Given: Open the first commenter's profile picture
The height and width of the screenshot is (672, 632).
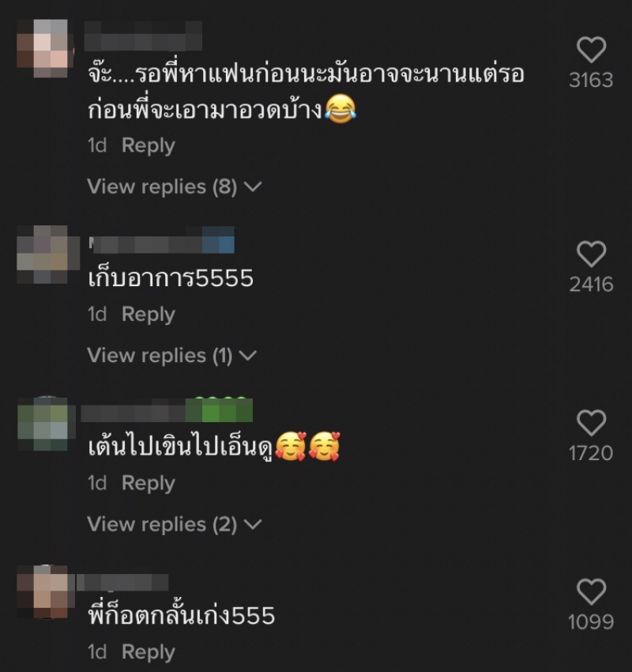Looking at the screenshot, I should [x=43, y=48].
